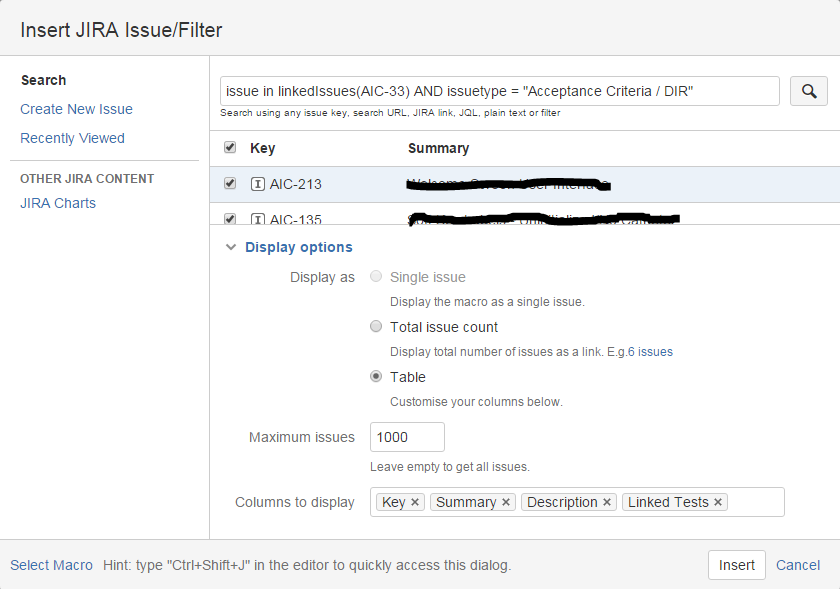Click the Insert button
This screenshot has height=589, width=840.
point(737,565)
